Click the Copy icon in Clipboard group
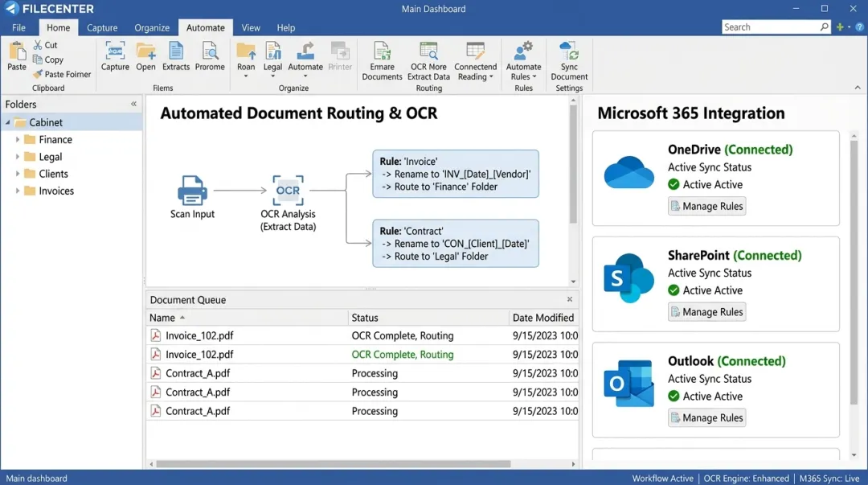This screenshot has height=485, width=868. pyautogui.click(x=38, y=60)
